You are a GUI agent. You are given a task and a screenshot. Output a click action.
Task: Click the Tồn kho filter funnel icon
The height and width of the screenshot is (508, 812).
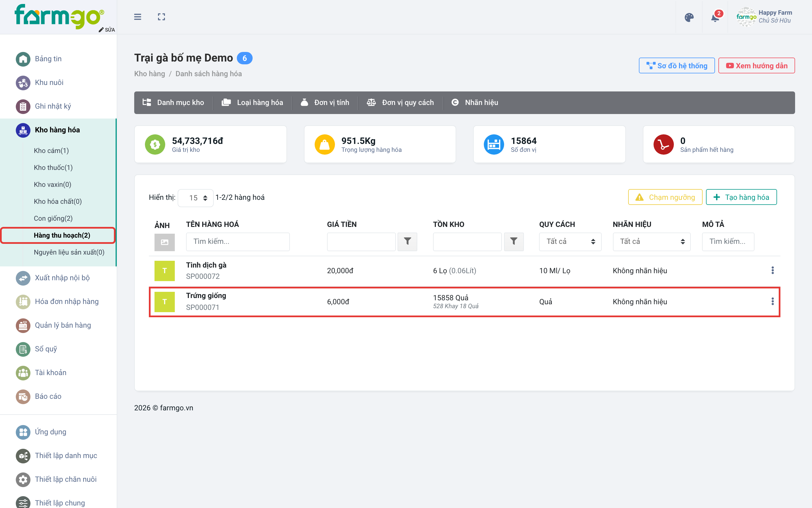(513, 242)
